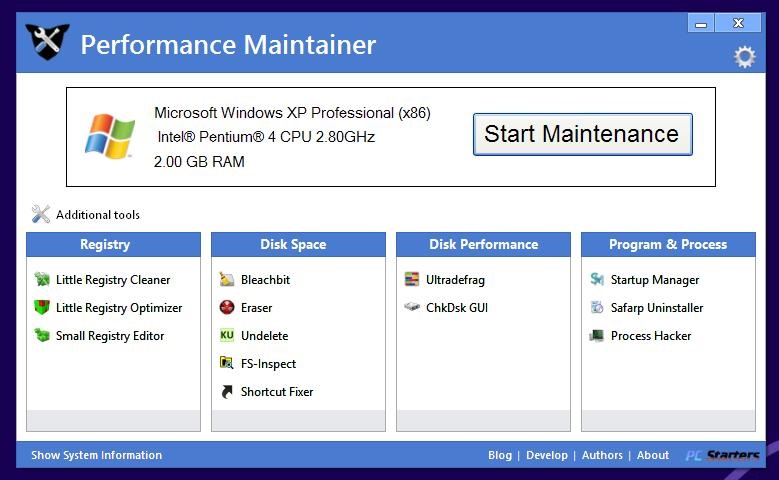Click the Eraser tool icon
This screenshot has width=779, height=480.
(x=227, y=308)
